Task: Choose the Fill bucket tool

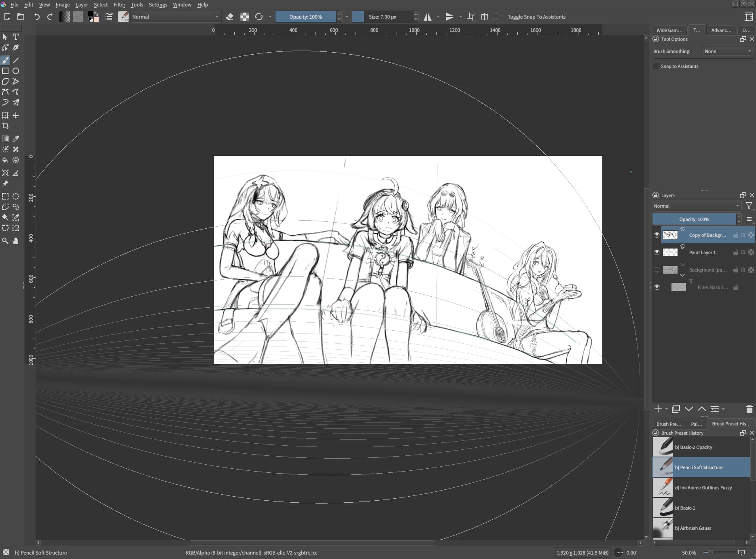Action: click(5, 160)
